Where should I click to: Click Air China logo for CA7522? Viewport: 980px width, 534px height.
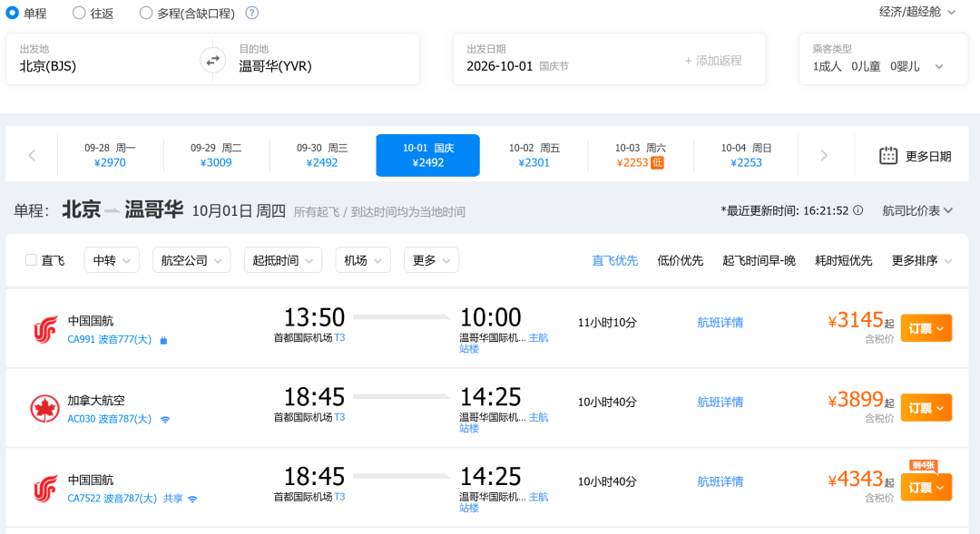[45, 489]
